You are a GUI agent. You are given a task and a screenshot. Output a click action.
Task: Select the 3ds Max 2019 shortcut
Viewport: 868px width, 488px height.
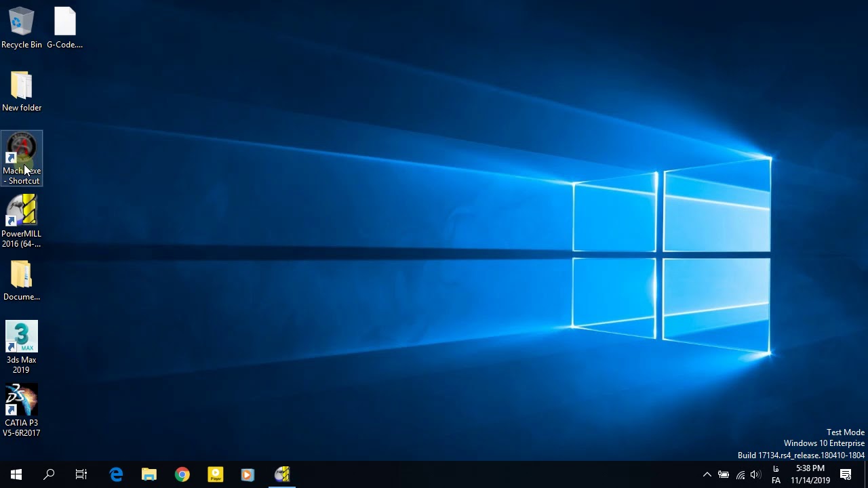coord(22,348)
